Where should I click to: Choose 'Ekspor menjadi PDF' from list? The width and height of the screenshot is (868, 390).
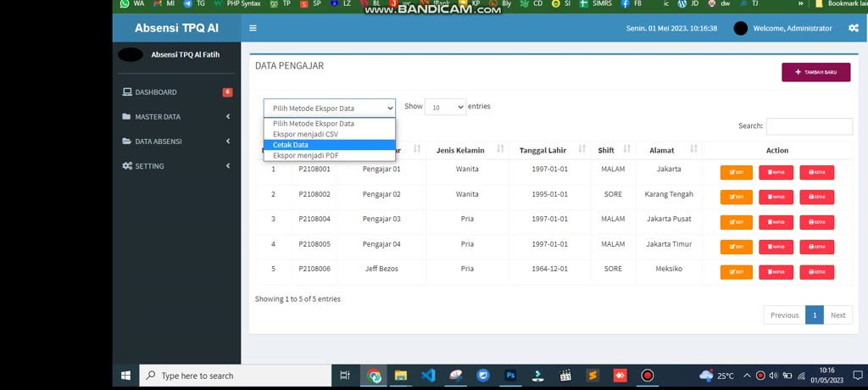(306, 155)
